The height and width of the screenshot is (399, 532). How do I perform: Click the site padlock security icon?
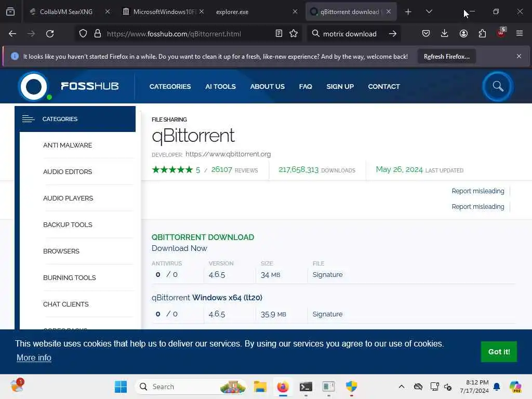tap(98, 34)
